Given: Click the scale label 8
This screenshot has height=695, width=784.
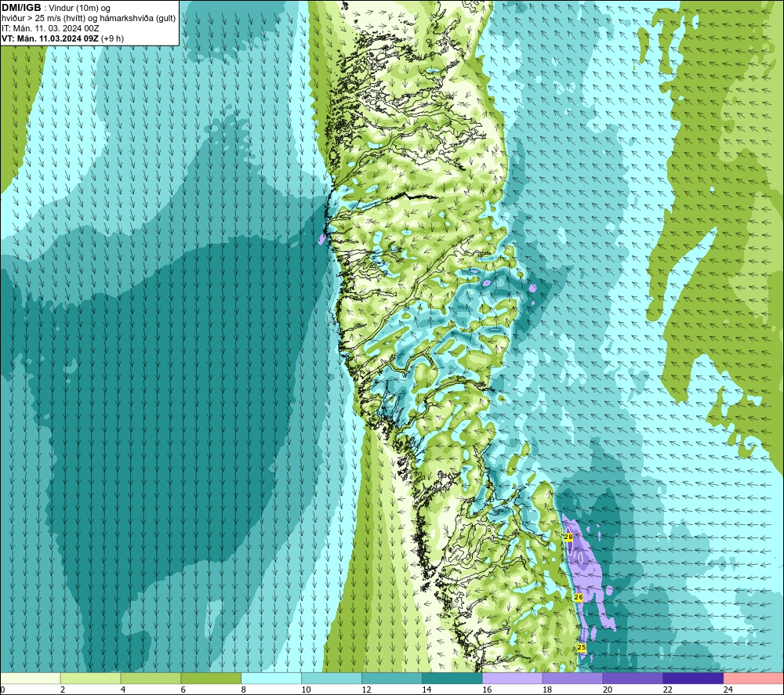Looking at the screenshot, I should (x=244, y=690).
